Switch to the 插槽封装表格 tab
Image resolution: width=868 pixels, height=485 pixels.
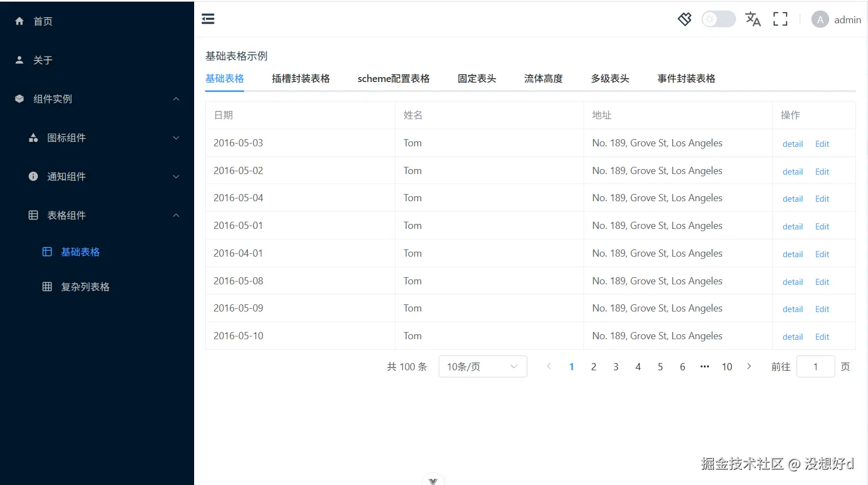301,79
